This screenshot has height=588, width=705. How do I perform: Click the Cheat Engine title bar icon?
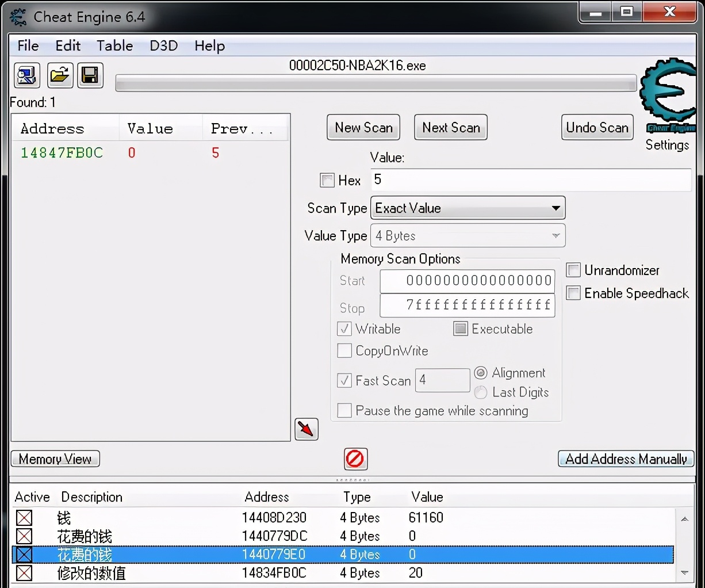click(17, 17)
